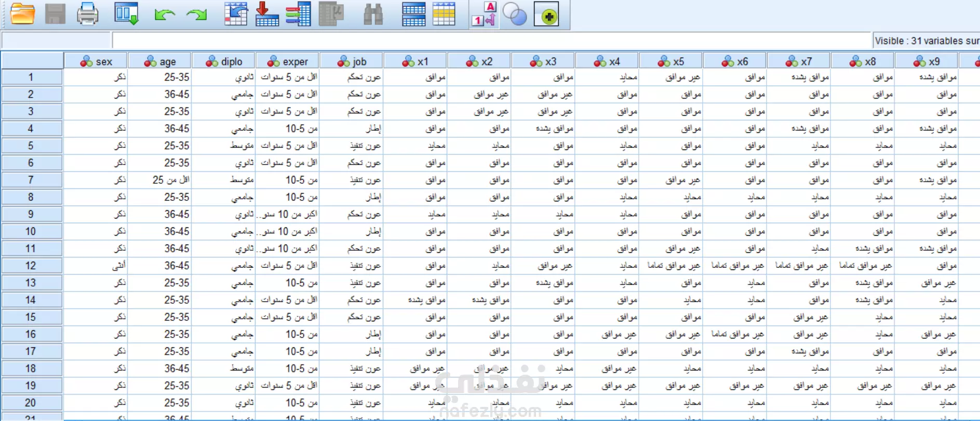Click age cell '25-35' in row 1
The width and height of the screenshot is (980, 421).
point(160,77)
